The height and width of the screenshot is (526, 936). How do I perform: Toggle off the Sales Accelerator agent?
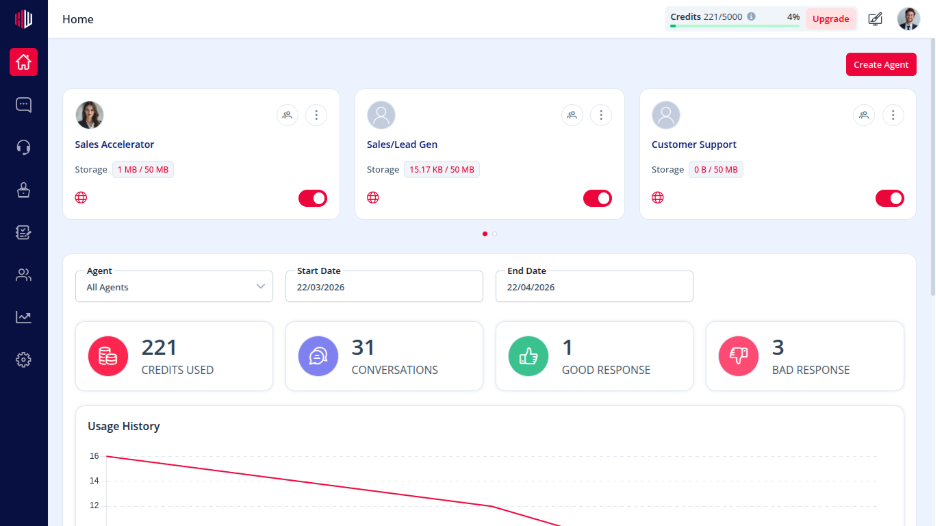coord(313,198)
